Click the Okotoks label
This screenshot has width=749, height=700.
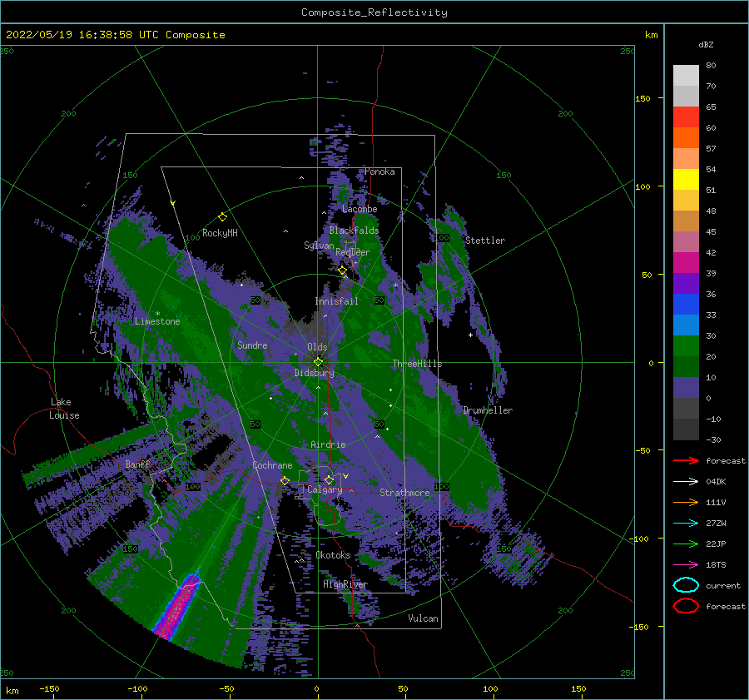point(333,555)
